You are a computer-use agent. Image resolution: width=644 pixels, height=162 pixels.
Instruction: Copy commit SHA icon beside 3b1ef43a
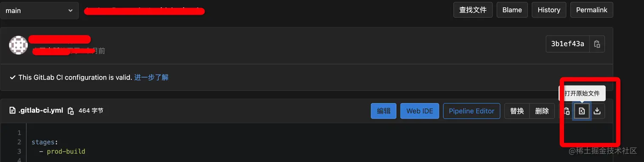(597, 44)
